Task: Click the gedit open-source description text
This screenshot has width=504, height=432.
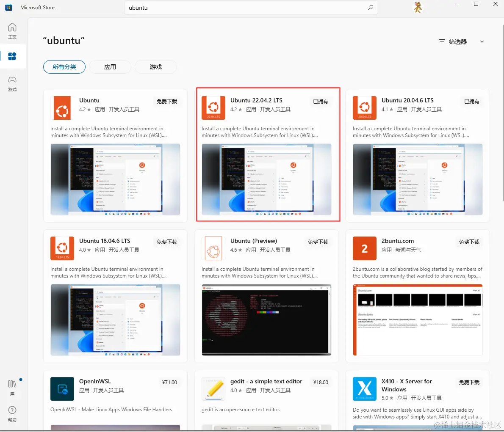Action: (241, 410)
